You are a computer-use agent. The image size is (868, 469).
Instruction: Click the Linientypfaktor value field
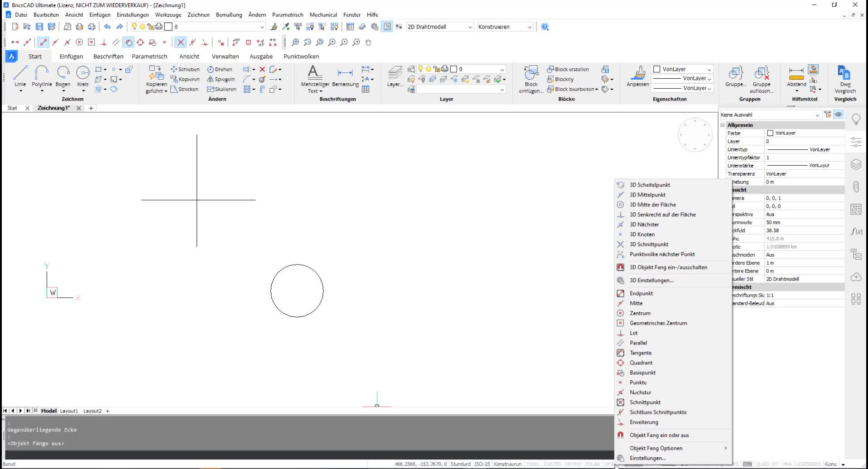804,158
